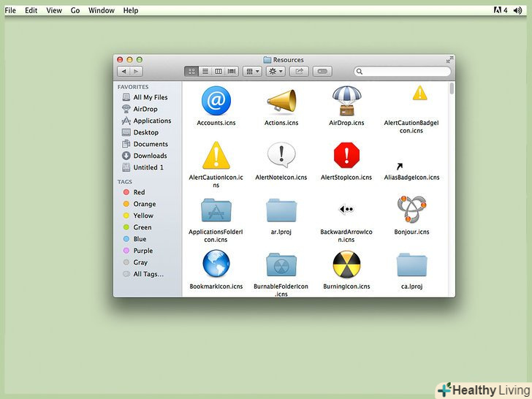The width and height of the screenshot is (532, 399).
Task: Select the BackwardArrowIcon.icns icon
Action: [x=346, y=209]
